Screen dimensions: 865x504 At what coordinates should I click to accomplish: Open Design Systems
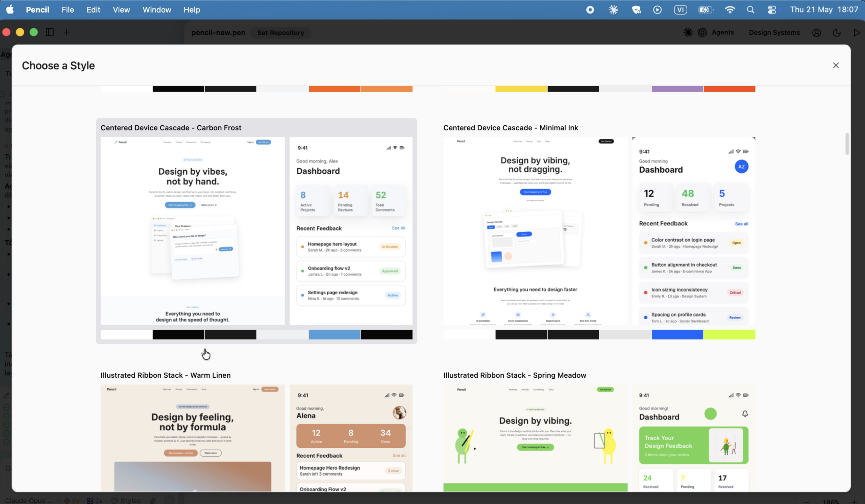[x=774, y=32]
